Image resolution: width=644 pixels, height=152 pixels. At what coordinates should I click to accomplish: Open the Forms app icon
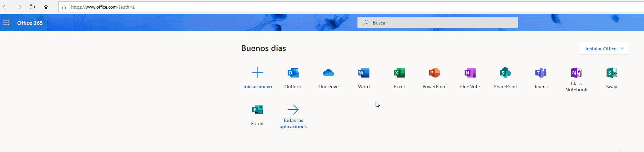tap(257, 110)
